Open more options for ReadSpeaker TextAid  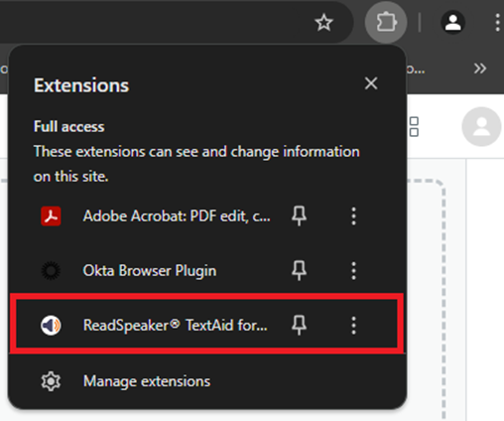click(x=353, y=325)
